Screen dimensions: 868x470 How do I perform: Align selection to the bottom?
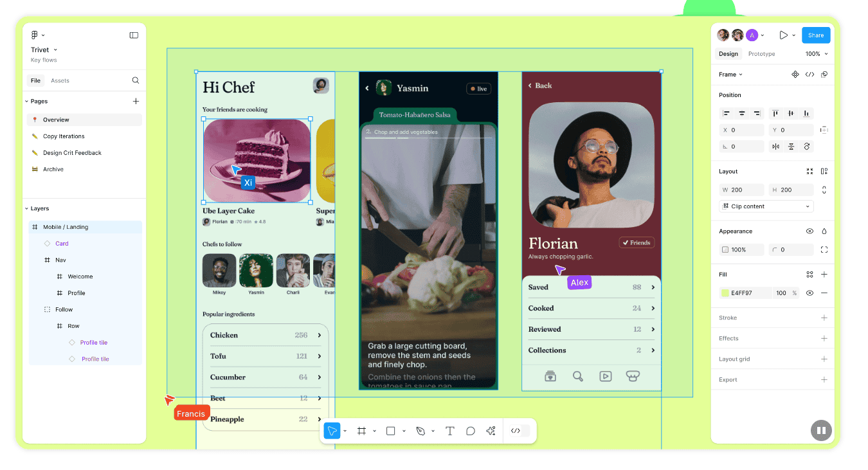[806, 113]
